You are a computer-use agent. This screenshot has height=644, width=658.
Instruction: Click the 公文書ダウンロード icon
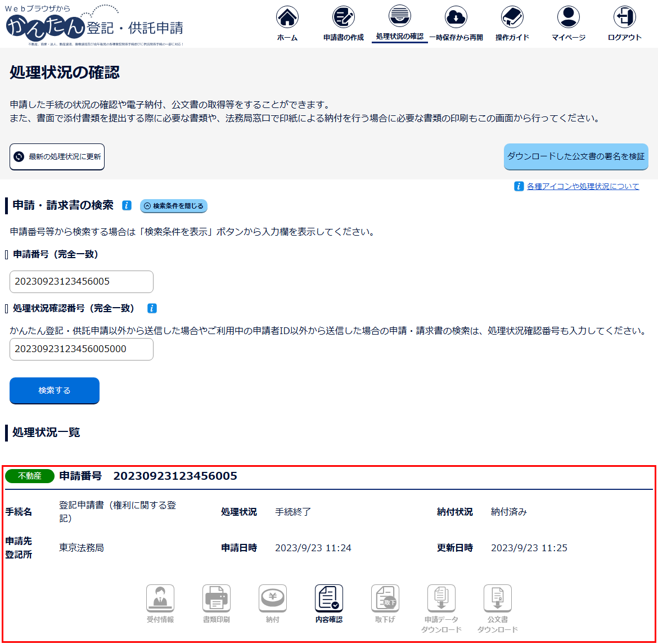point(498,598)
